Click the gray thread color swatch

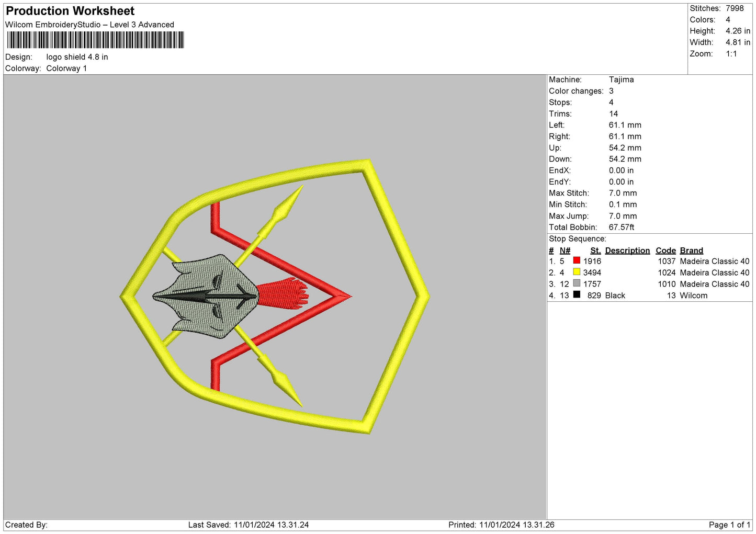click(577, 283)
